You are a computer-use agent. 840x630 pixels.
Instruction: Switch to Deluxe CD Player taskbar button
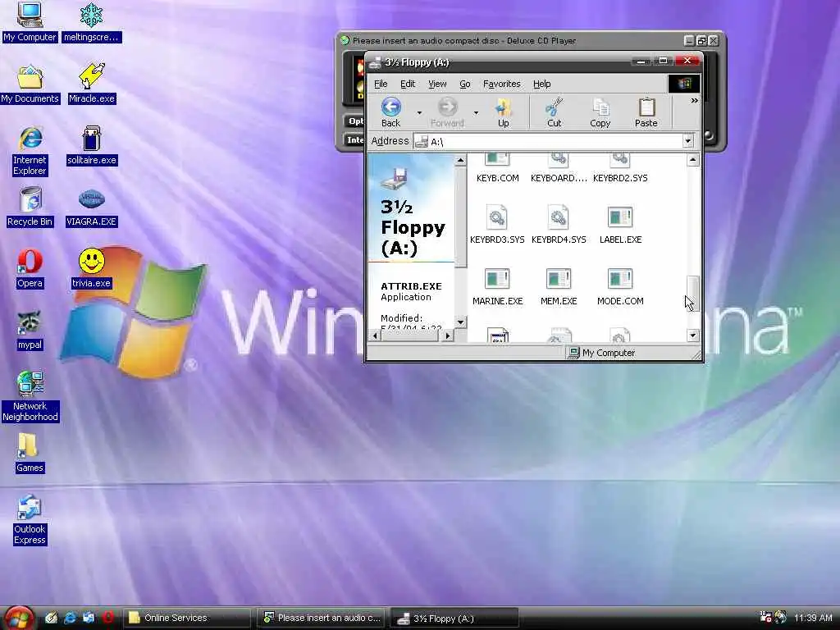tap(321, 618)
